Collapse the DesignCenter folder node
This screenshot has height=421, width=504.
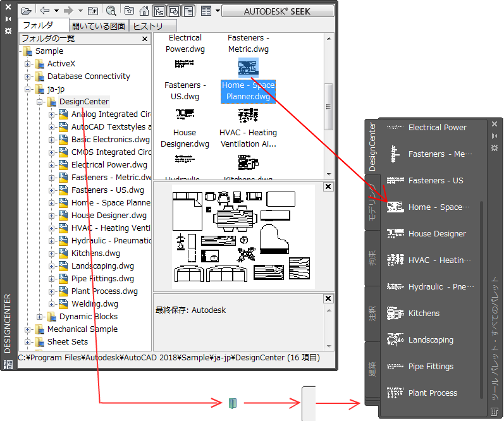(x=39, y=102)
